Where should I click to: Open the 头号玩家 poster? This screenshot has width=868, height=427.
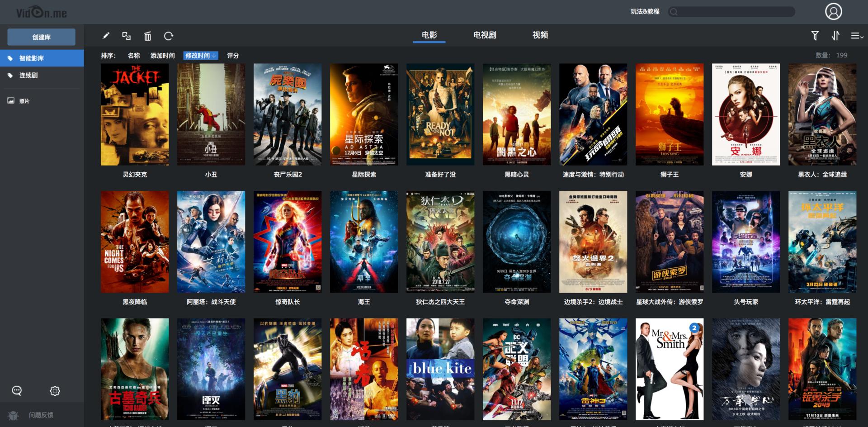tap(746, 242)
